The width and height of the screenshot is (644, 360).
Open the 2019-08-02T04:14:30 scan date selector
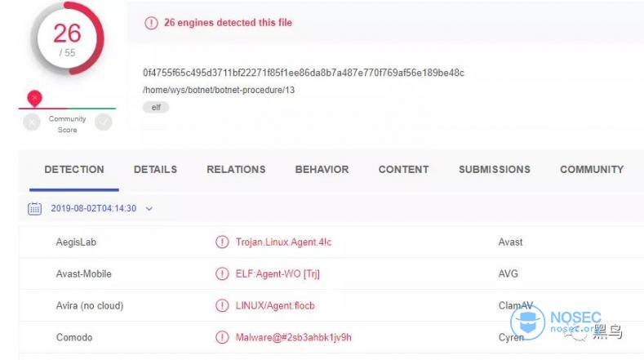click(94, 208)
